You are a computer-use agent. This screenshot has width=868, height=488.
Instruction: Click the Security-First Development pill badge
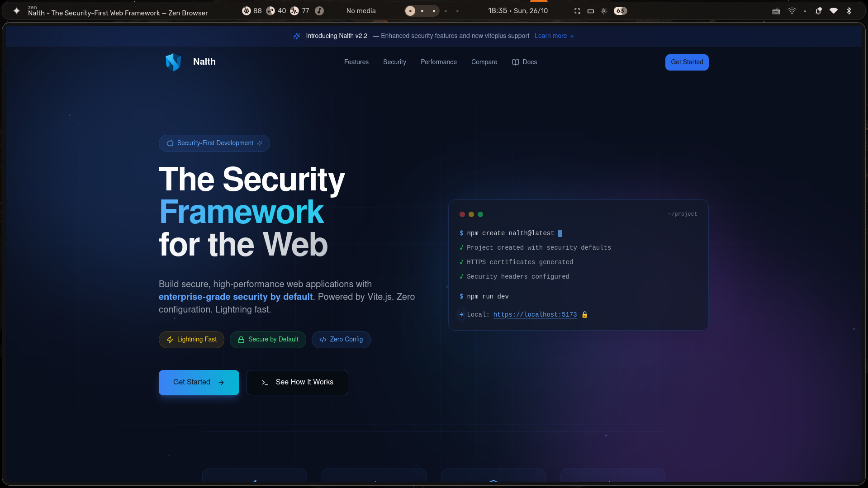click(x=214, y=143)
